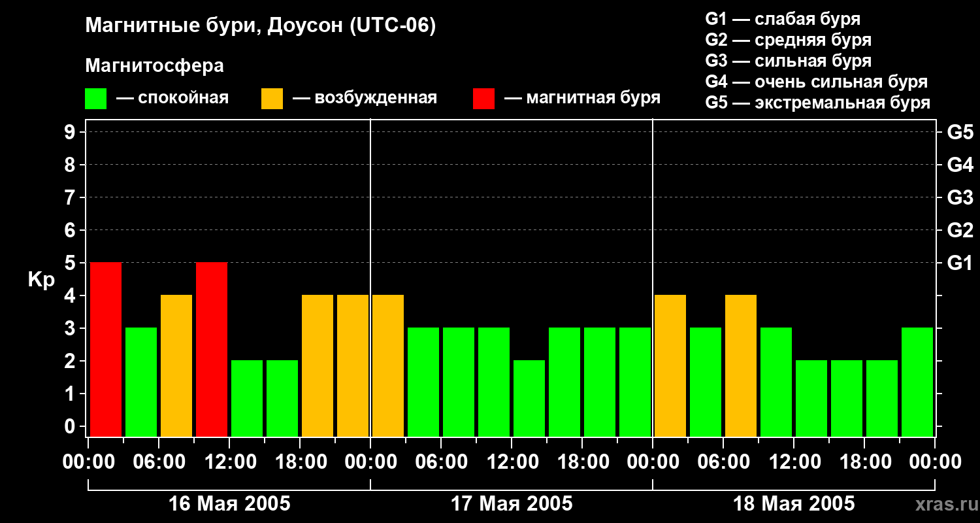Click the Kp axis label

(41, 280)
